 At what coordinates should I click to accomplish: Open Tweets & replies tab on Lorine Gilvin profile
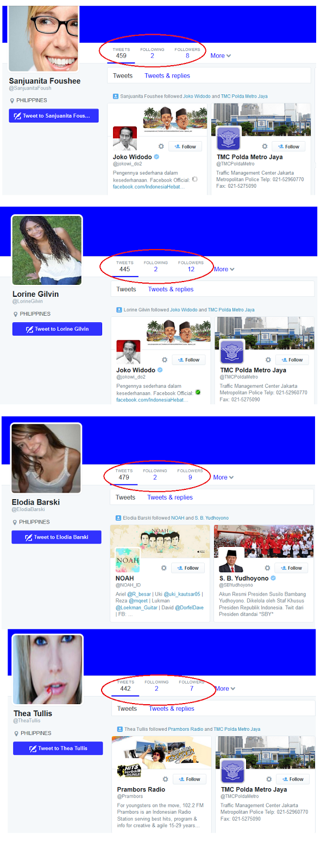pos(171,289)
